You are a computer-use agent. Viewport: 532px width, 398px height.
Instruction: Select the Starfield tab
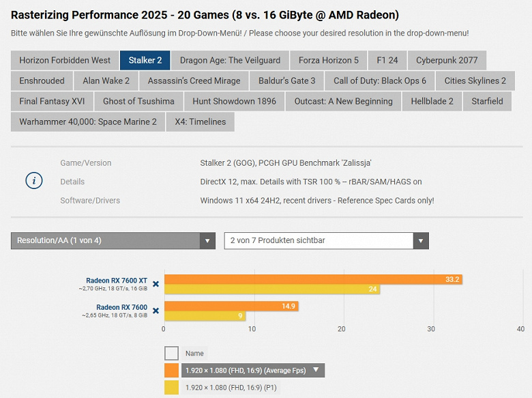pos(487,101)
